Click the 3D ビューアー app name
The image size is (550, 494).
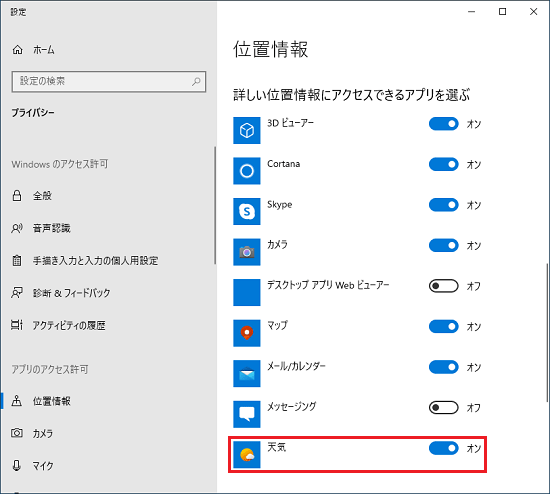(x=290, y=123)
